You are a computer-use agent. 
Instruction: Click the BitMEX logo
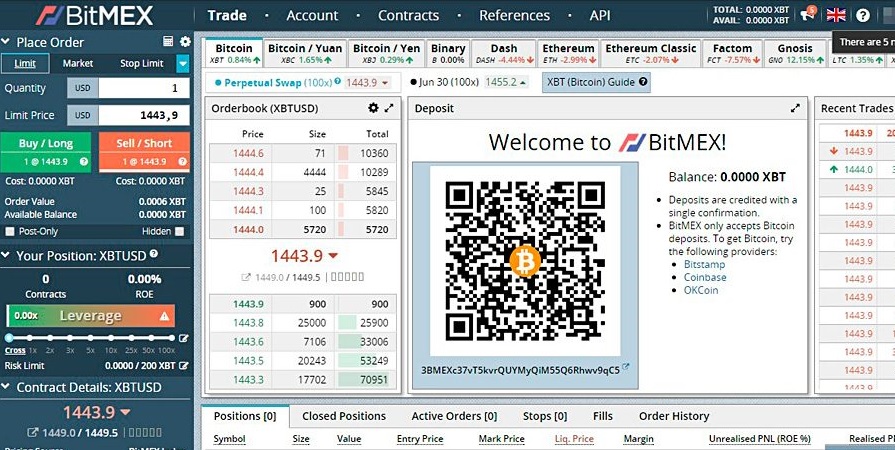point(95,15)
